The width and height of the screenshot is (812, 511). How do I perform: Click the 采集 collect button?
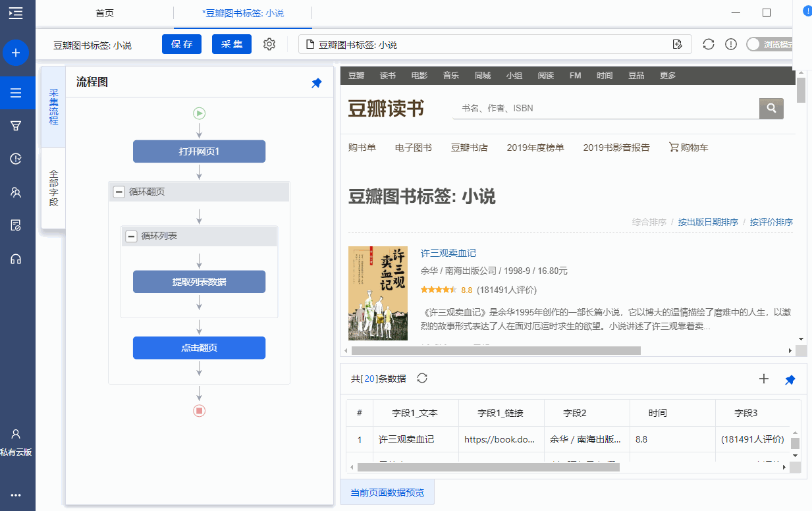point(232,44)
